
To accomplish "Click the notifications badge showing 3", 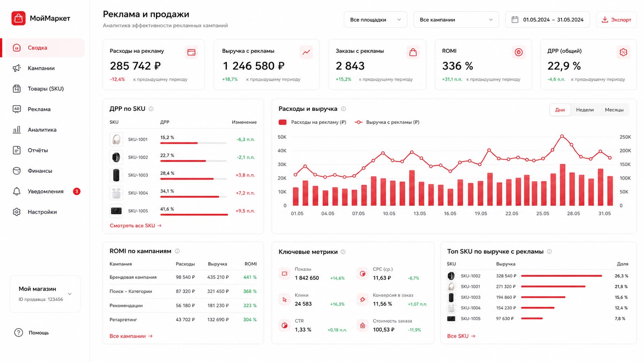I will (x=77, y=191).
